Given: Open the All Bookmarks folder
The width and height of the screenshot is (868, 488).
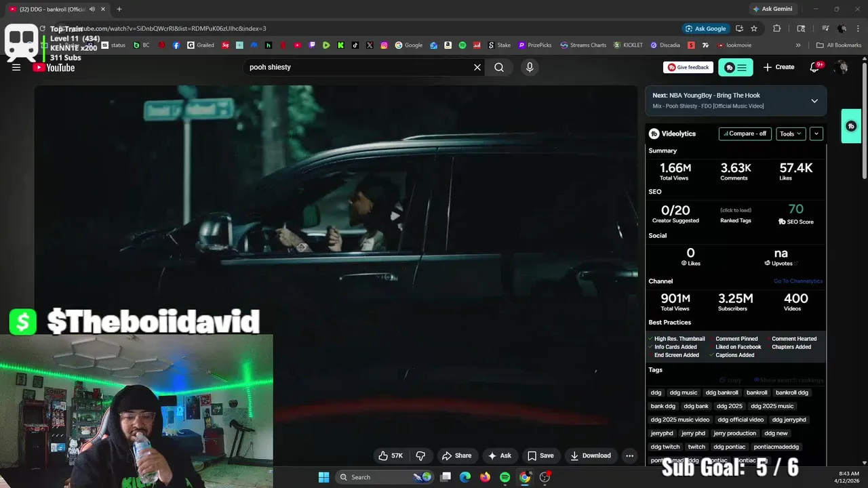Looking at the screenshot, I should (x=839, y=45).
